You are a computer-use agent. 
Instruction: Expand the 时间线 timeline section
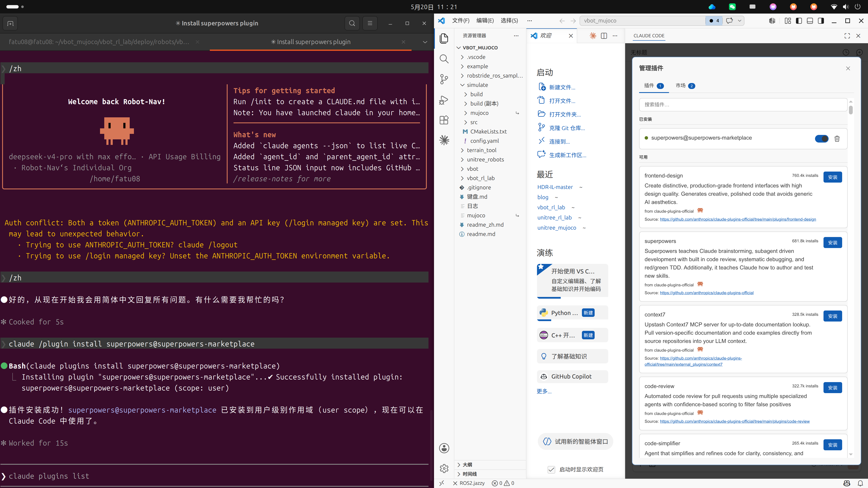(x=490, y=474)
